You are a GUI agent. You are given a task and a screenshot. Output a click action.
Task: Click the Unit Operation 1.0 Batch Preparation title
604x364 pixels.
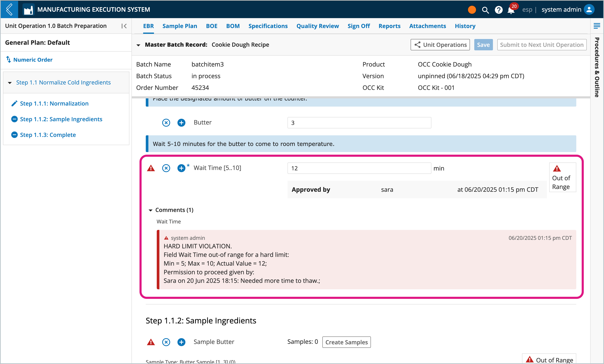coord(56,26)
